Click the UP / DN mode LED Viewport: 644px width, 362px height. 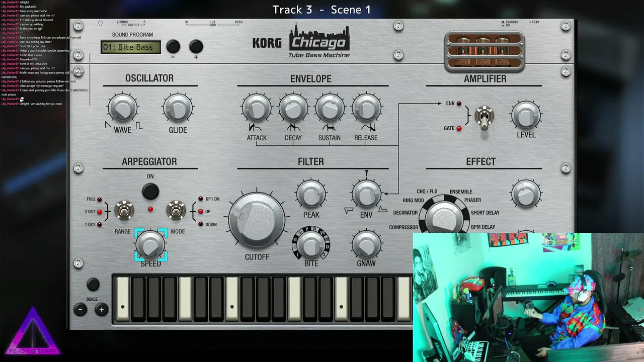pos(201,199)
